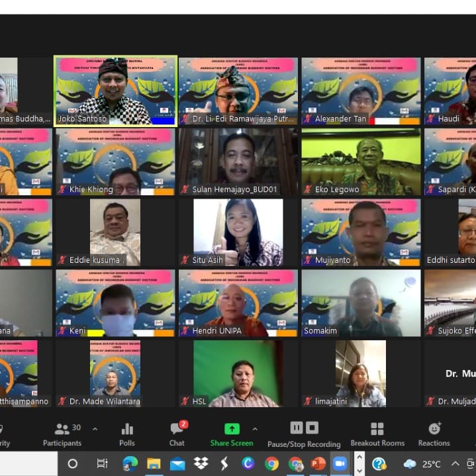Switch to Zoom app in taskbar

pyautogui.click(x=340, y=463)
